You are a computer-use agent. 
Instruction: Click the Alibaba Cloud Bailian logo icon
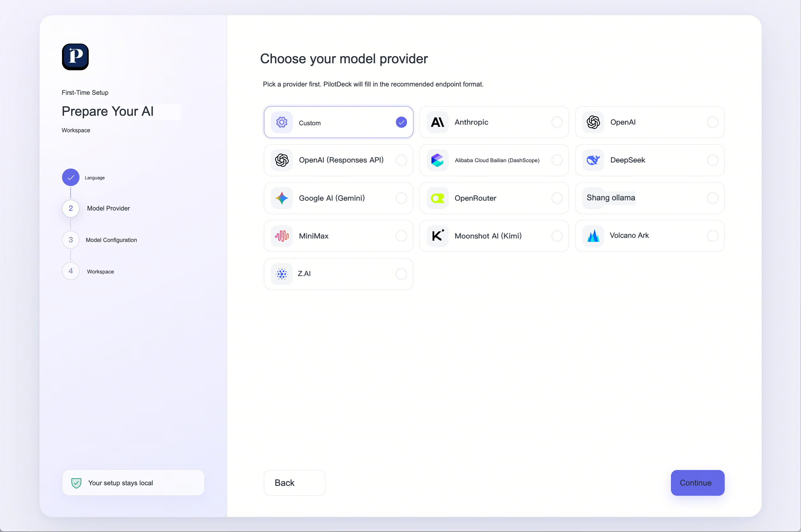click(x=437, y=160)
